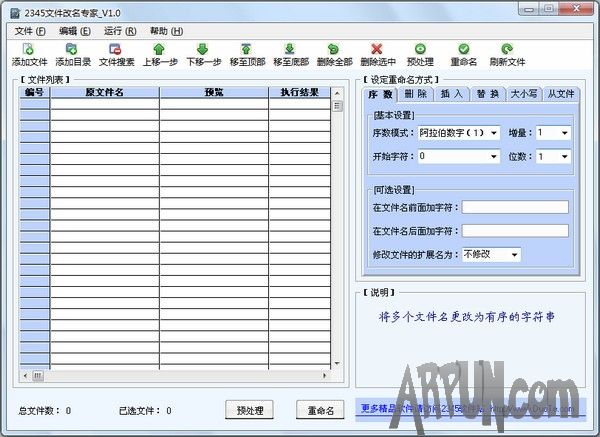This screenshot has width=600, height=437.
Task: Open the 编辑(E) menu
Action: pos(75,31)
